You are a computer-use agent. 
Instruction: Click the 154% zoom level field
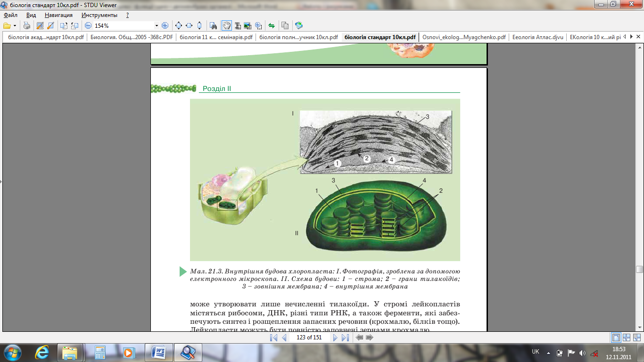(124, 25)
